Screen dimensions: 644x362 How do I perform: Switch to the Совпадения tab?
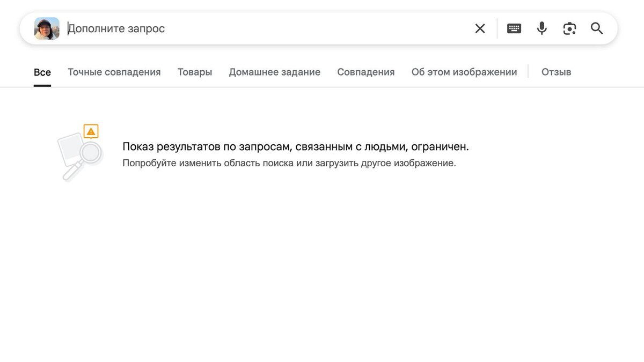pyautogui.click(x=365, y=72)
